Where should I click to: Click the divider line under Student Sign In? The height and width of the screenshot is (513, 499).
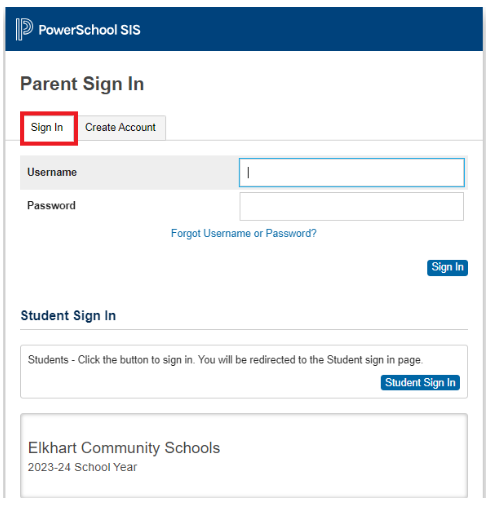(244, 330)
